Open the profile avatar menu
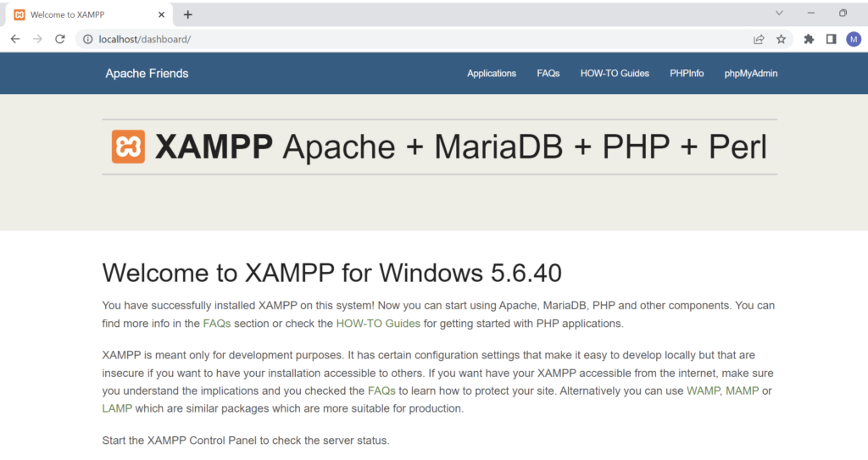This screenshot has height=460, width=868. (854, 39)
